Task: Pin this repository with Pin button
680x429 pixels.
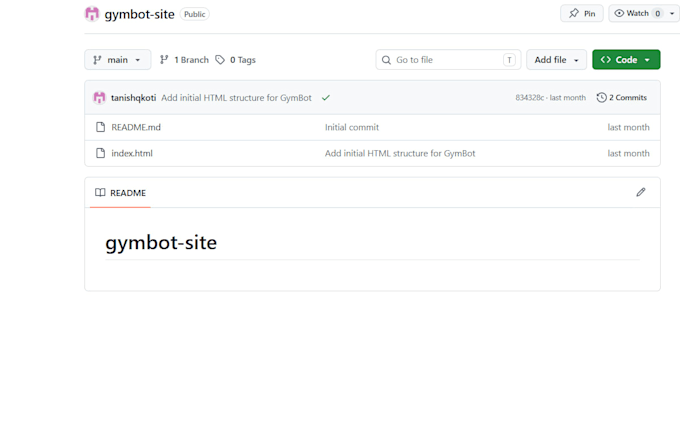Action: [x=582, y=13]
